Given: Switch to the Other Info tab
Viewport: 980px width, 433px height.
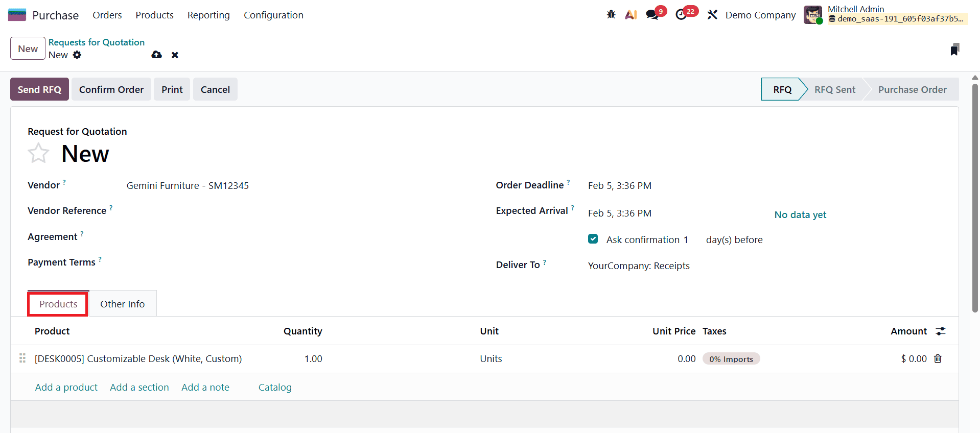Looking at the screenshot, I should tap(122, 303).
